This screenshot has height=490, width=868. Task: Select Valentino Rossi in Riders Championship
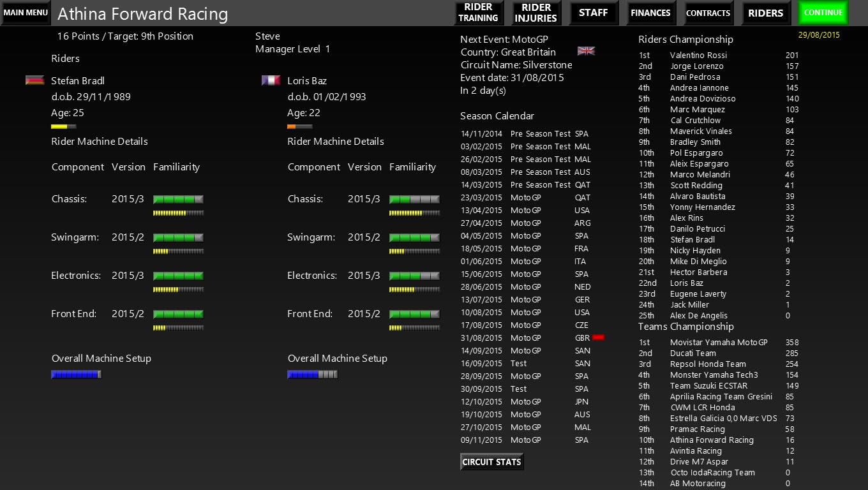click(x=698, y=56)
